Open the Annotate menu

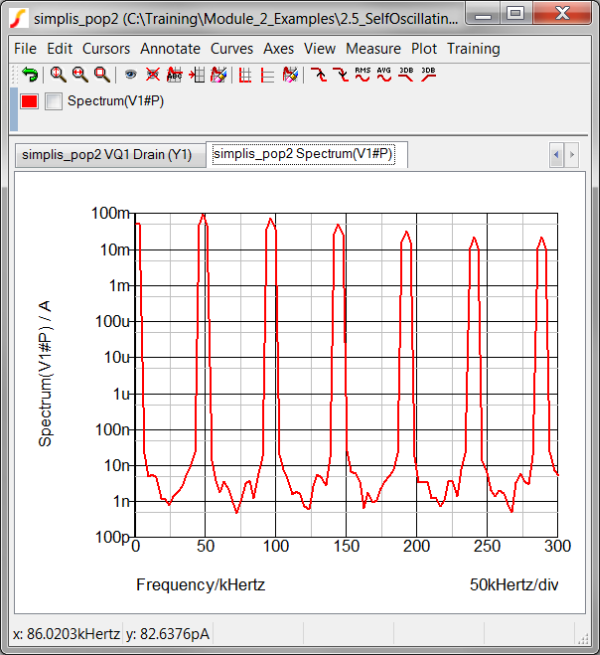pyautogui.click(x=170, y=48)
